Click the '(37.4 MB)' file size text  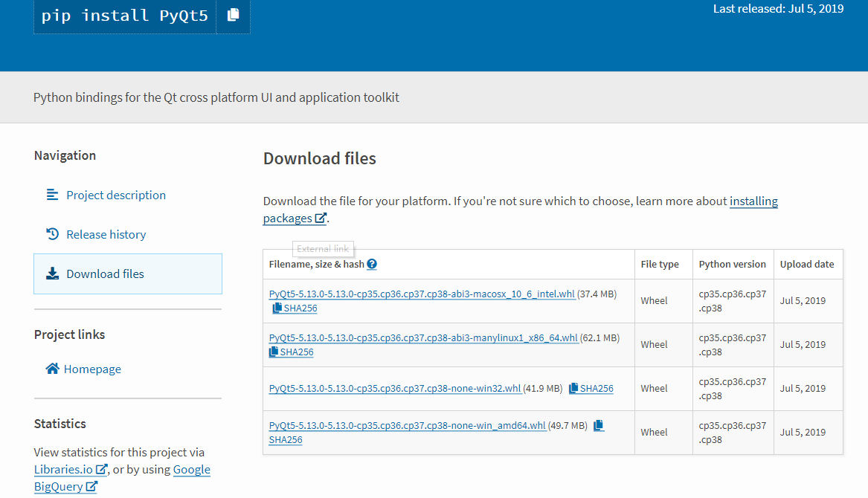[597, 294]
